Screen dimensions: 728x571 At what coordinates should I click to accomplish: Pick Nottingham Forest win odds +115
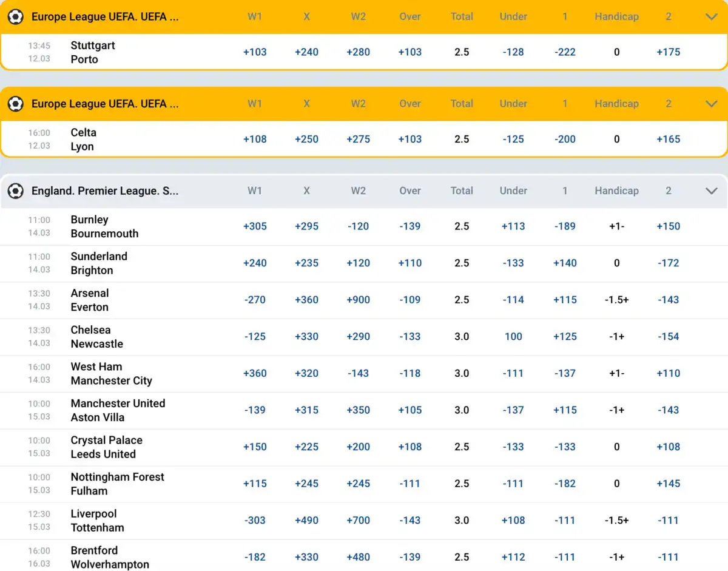tap(255, 484)
